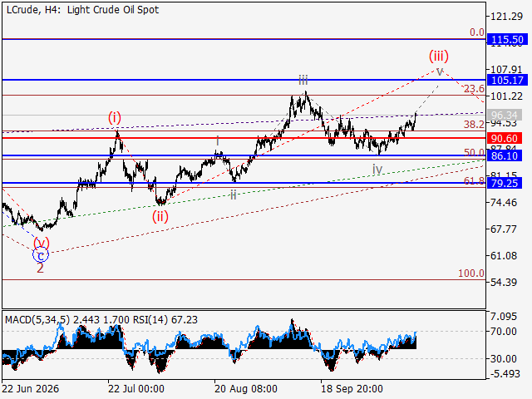The height and width of the screenshot is (399, 532).
Task: Click the grey current price label 96.34
Action: pos(505,115)
